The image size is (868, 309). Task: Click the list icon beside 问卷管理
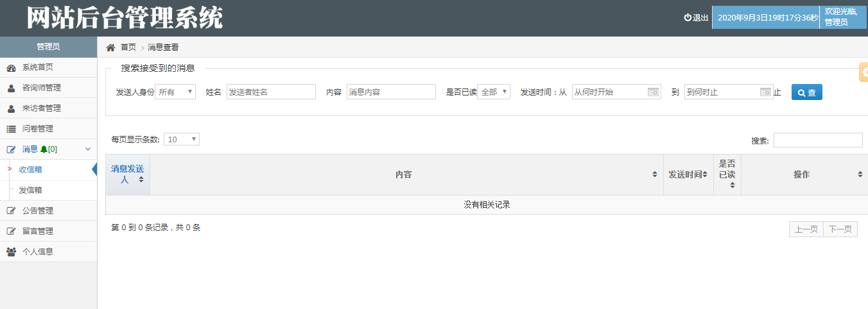click(x=11, y=129)
